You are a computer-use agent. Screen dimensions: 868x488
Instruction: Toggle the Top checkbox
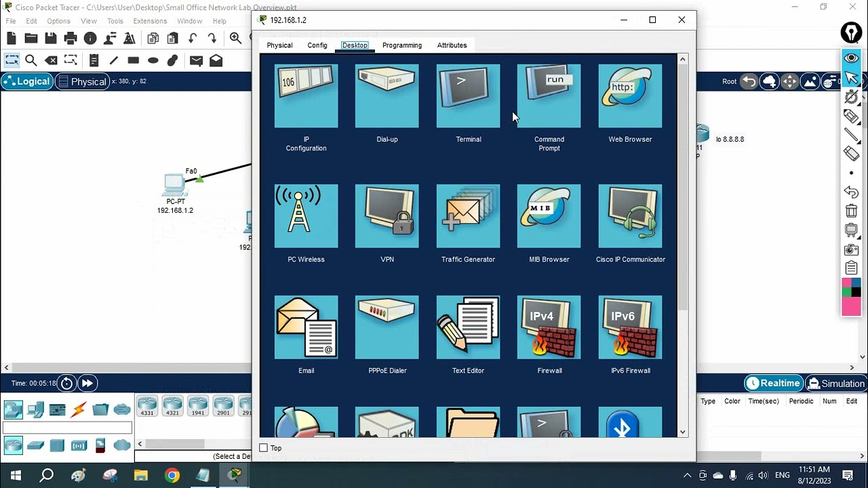[x=264, y=448]
